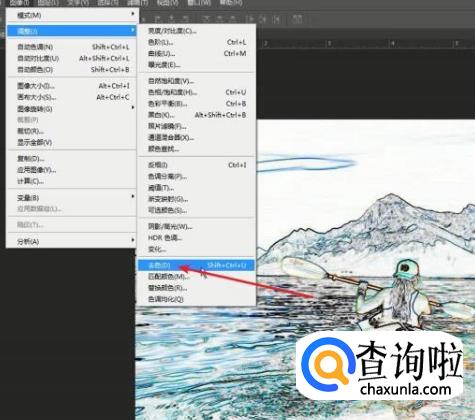The height and width of the screenshot is (420, 475).
Task: Open 替换颜色(R)... command
Action: 197,288
